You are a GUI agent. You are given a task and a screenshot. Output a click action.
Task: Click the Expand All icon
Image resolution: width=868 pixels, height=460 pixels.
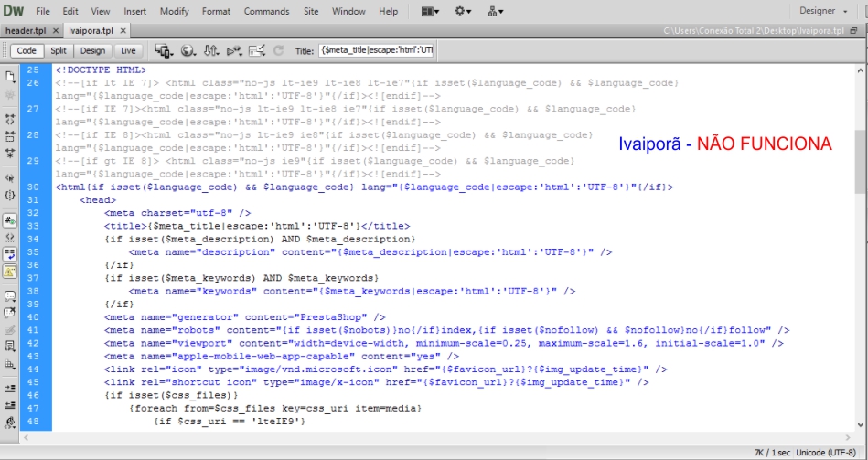9,154
